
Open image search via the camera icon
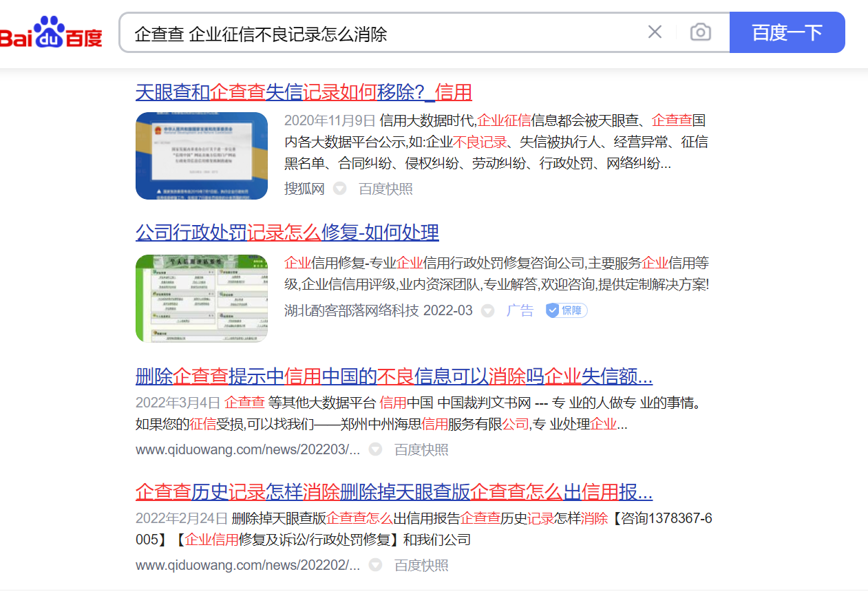point(700,32)
